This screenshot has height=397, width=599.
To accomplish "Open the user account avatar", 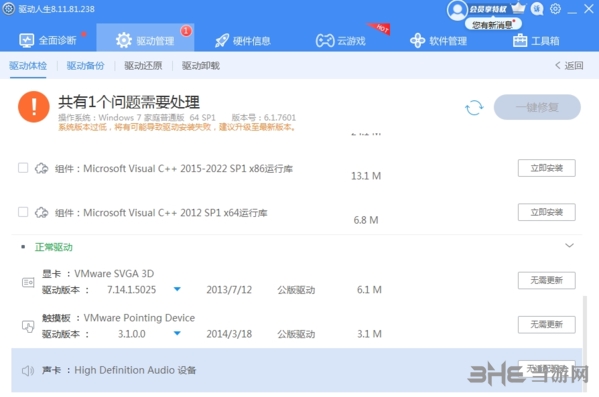I will 457,10.
